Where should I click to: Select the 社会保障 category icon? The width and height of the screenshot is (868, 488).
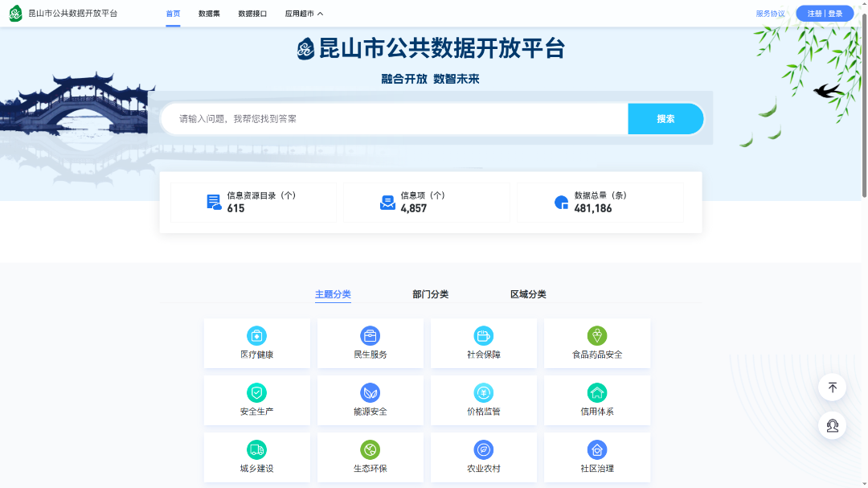(483, 336)
